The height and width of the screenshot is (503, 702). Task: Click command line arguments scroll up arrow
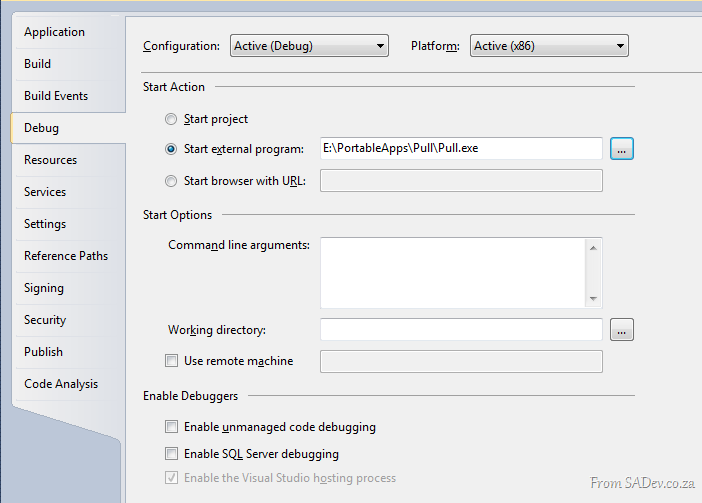point(593,248)
